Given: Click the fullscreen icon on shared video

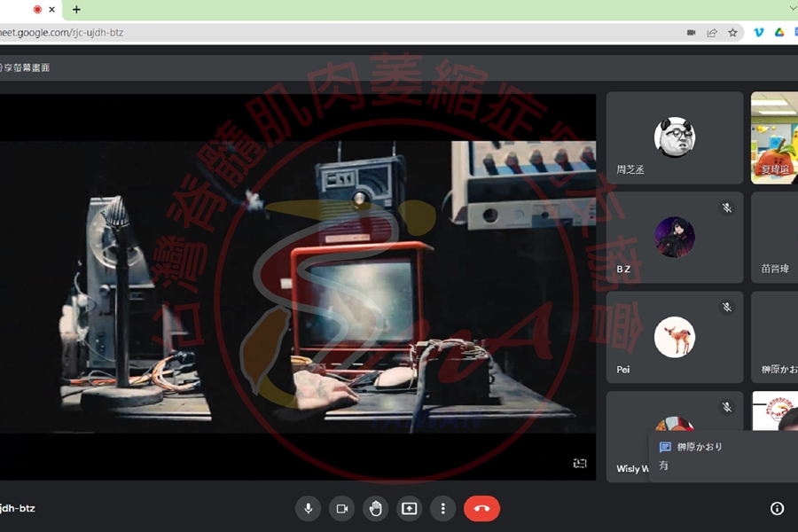Looking at the screenshot, I should [580, 463].
